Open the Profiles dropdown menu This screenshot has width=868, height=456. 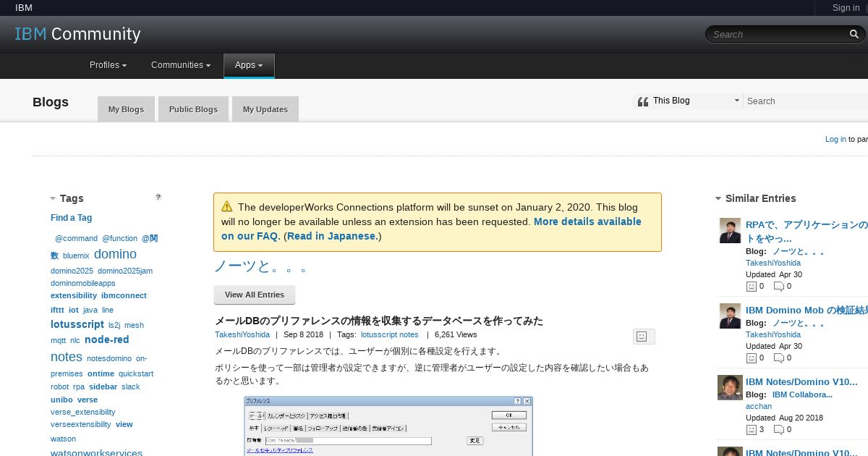108,65
